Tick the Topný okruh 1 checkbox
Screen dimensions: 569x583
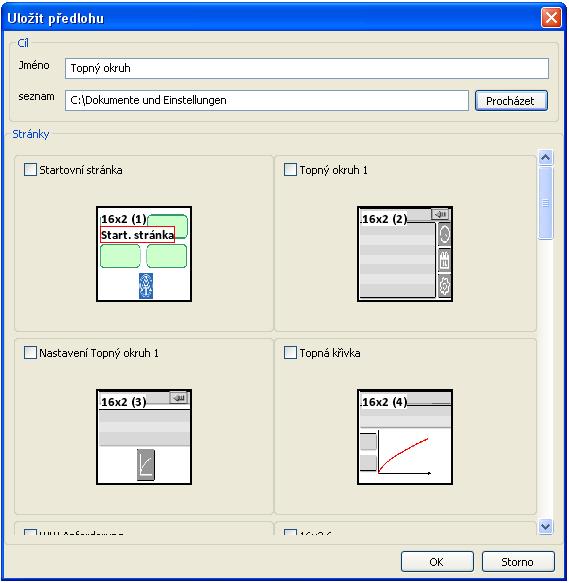(290, 170)
